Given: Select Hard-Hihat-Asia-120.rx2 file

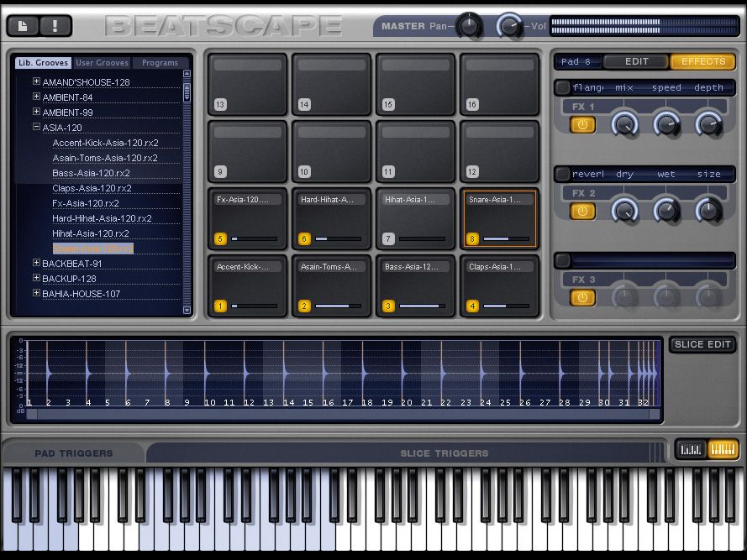Looking at the screenshot, I should (102, 218).
